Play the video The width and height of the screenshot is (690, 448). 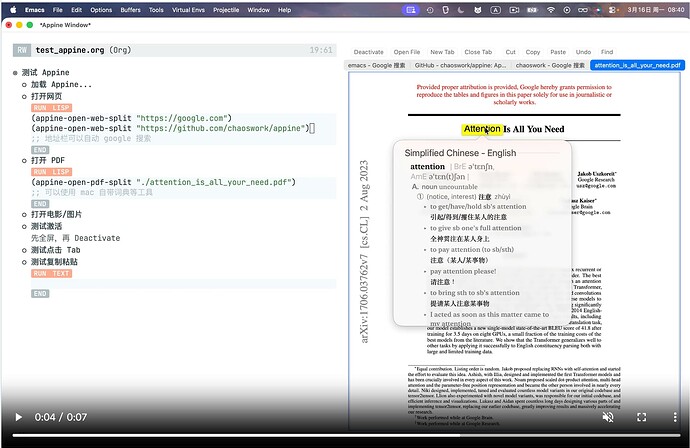coord(18,417)
